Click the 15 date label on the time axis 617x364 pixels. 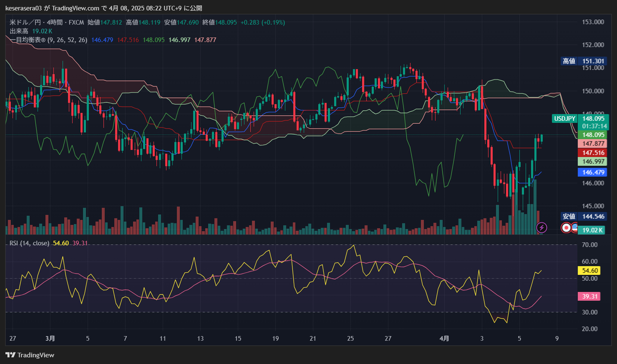coord(238,338)
